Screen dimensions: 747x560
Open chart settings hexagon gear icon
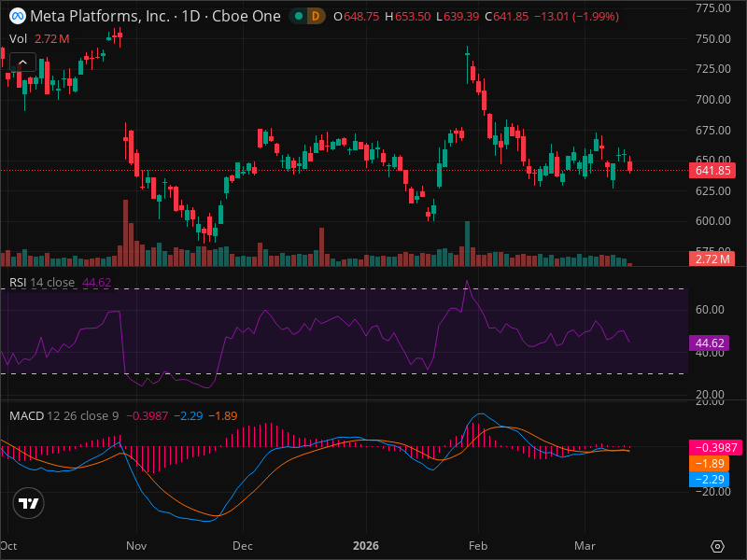click(x=717, y=546)
